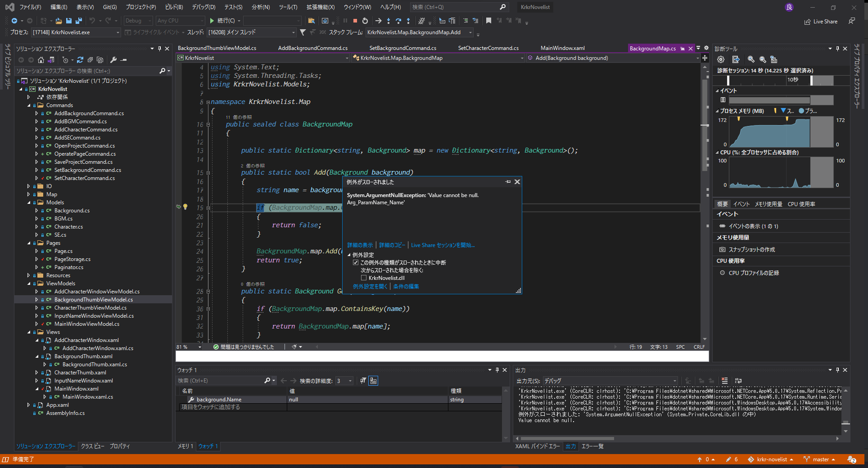
Task: Click the Restart debugging icon
Action: click(x=365, y=21)
